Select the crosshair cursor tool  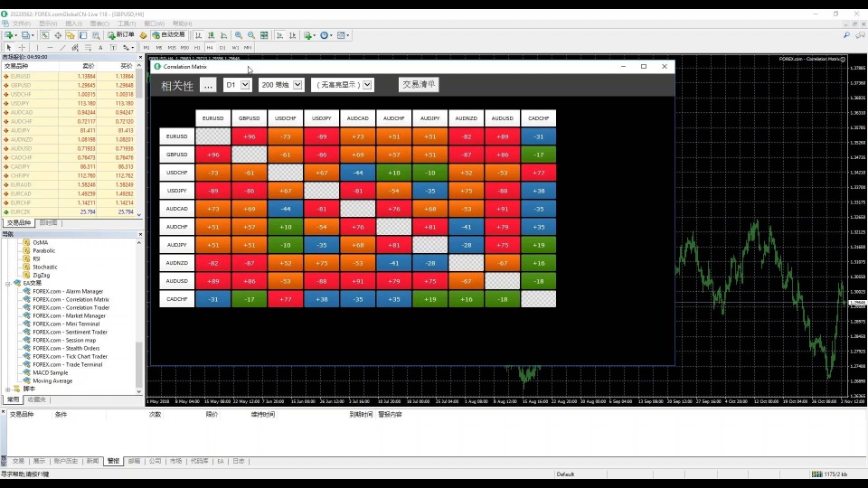coord(22,47)
